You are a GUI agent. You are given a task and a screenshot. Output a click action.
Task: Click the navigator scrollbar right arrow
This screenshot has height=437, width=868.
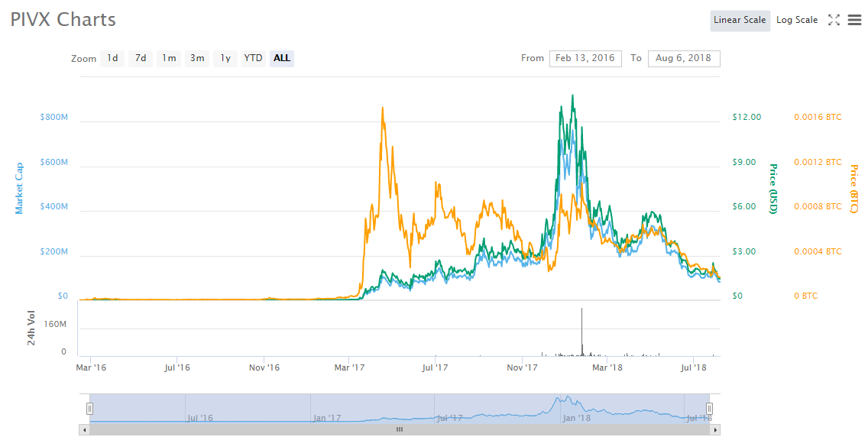(715, 430)
